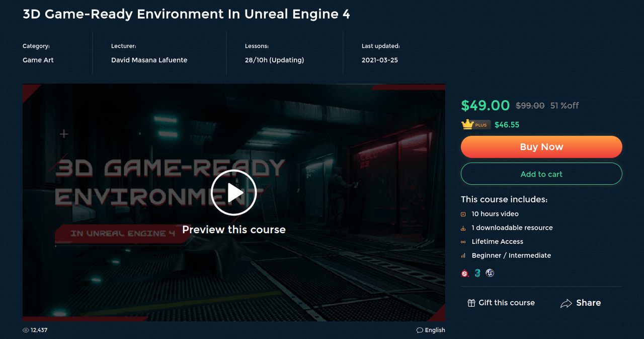Click the Beginner / Intermediate level text
Image resolution: width=644 pixels, height=339 pixels.
[511, 255]
